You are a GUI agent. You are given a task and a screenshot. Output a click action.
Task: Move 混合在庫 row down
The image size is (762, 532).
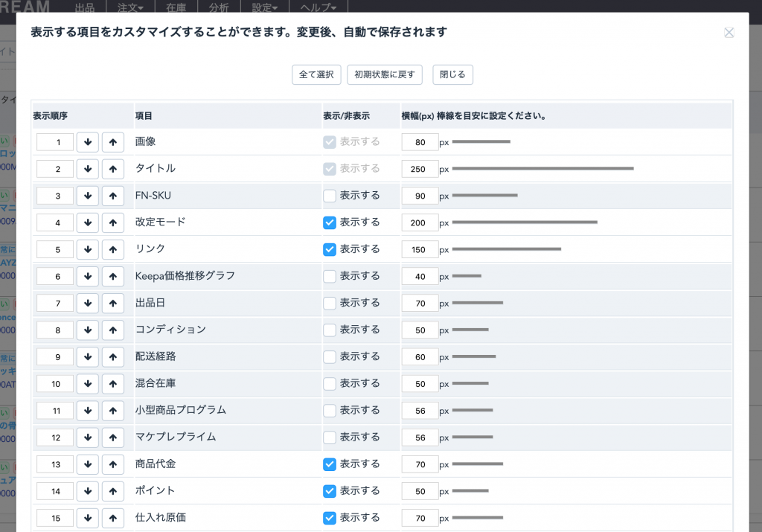click(88, 384)
